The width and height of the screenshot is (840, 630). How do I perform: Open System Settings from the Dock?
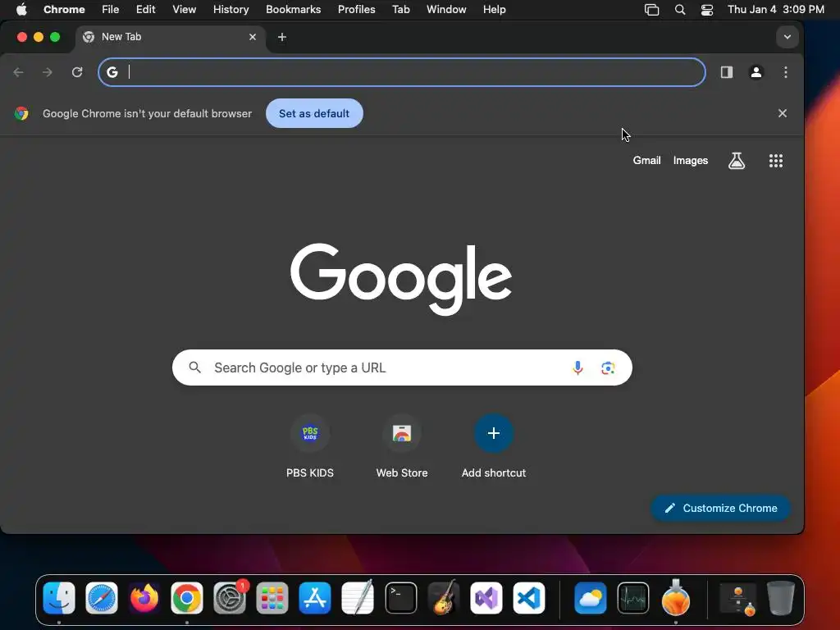[x=230, y=598]
